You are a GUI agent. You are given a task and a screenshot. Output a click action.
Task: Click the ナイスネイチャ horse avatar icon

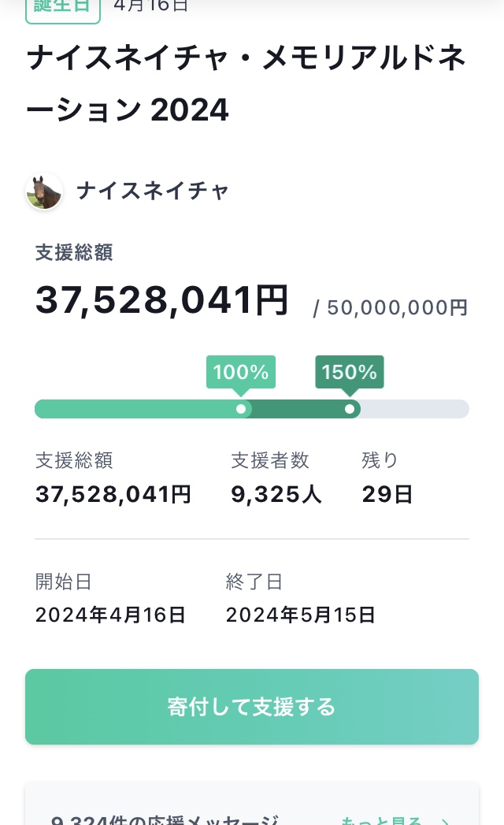click(44, 191)
